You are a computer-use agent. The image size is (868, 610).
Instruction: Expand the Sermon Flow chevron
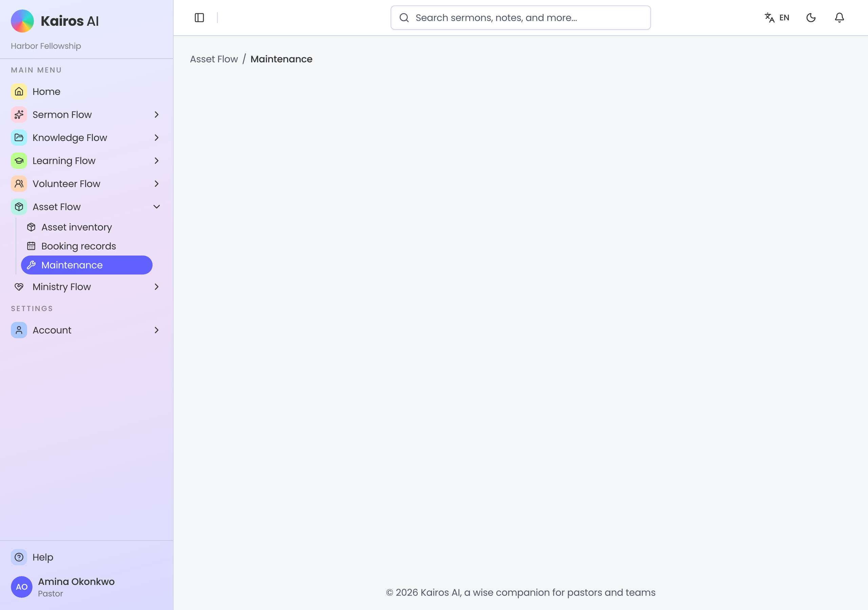coord(157,115)
